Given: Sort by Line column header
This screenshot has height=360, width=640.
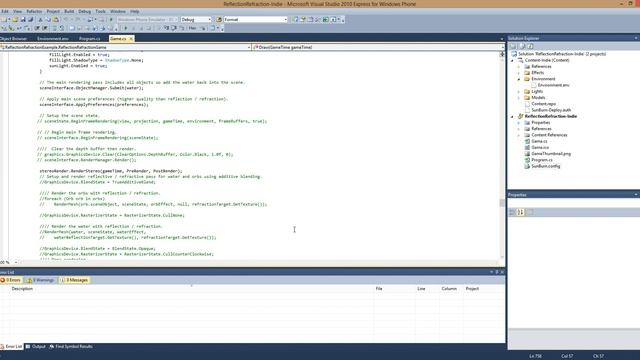Looking at the screenshot, I should point(421,289).
